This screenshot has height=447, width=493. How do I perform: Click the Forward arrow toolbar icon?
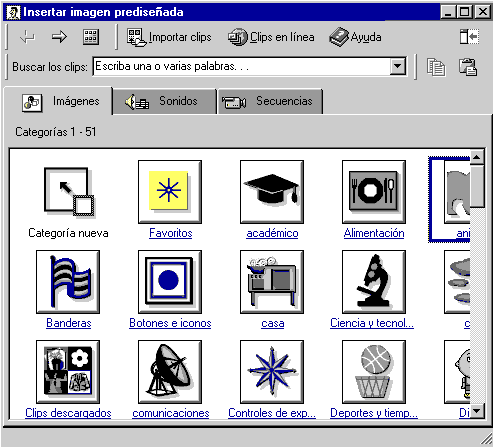(x=59, y=37)
